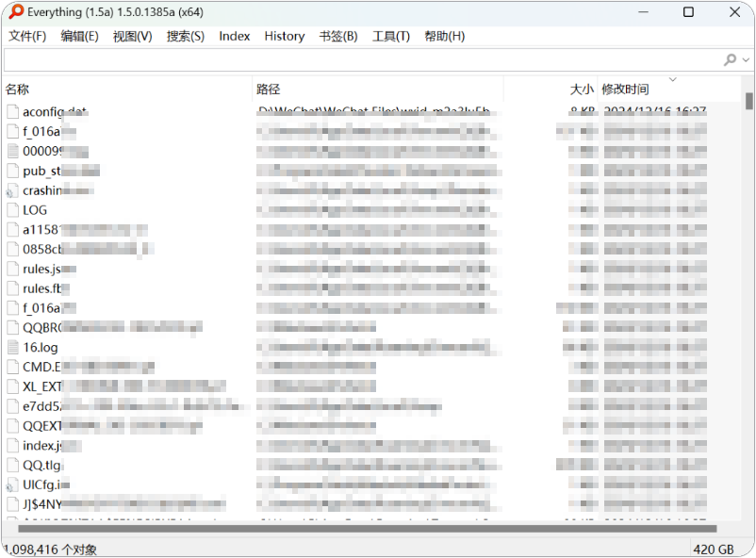Maximize the Everything window
Image resolution: width=756 pixels, height=558 pixels.
pos(688,12)
